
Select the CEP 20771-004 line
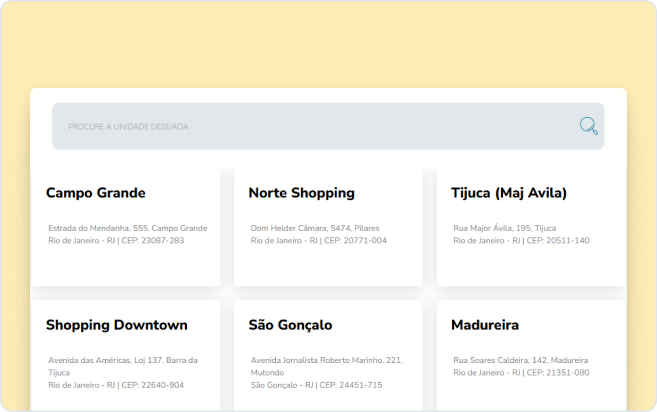[318, 241]
